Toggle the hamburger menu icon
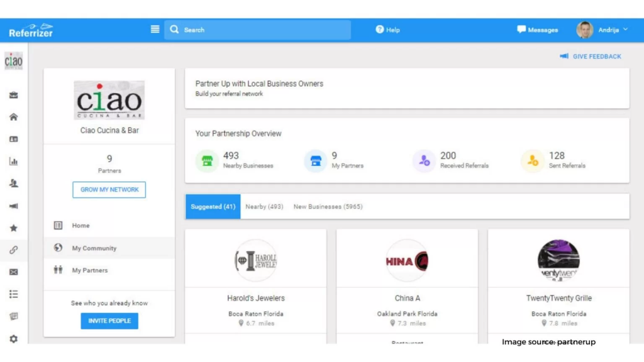 tap(155, 29)
